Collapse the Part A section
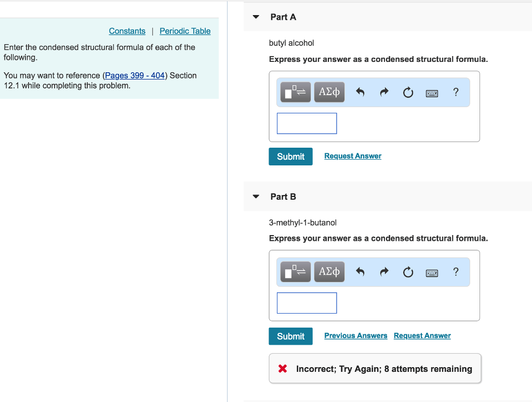 (256, 17)
